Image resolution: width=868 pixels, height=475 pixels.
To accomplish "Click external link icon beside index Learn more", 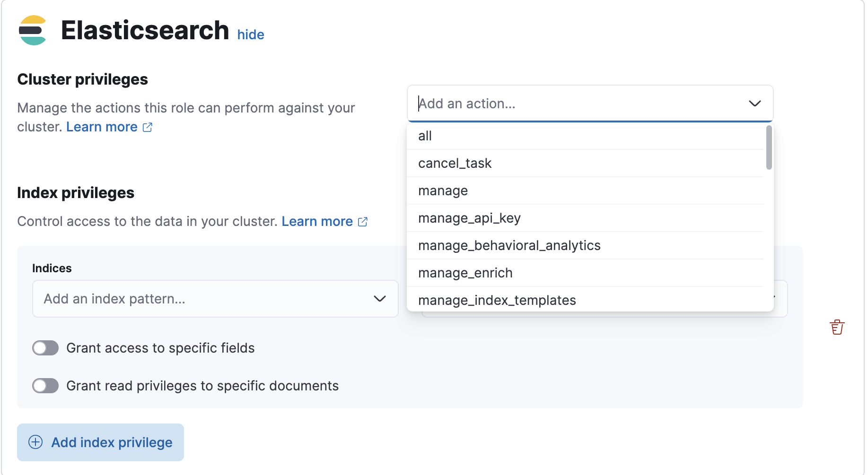I will (x=362, y=221).
